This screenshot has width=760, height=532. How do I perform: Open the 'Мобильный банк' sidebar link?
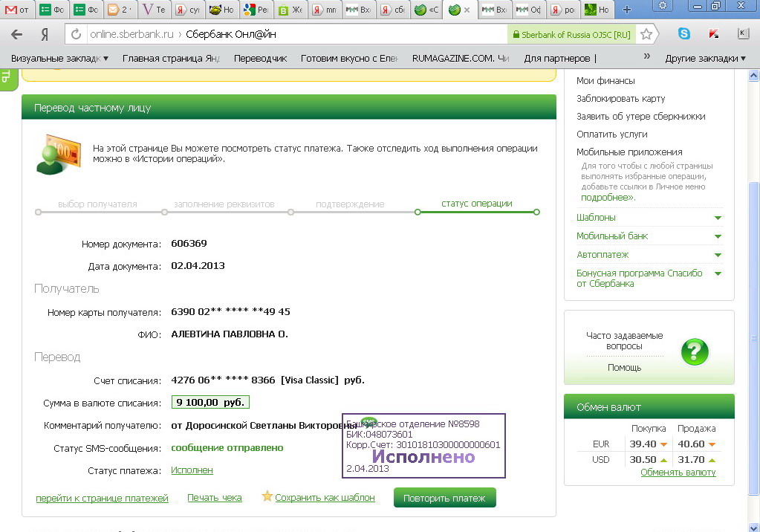(x=611, y=236)
